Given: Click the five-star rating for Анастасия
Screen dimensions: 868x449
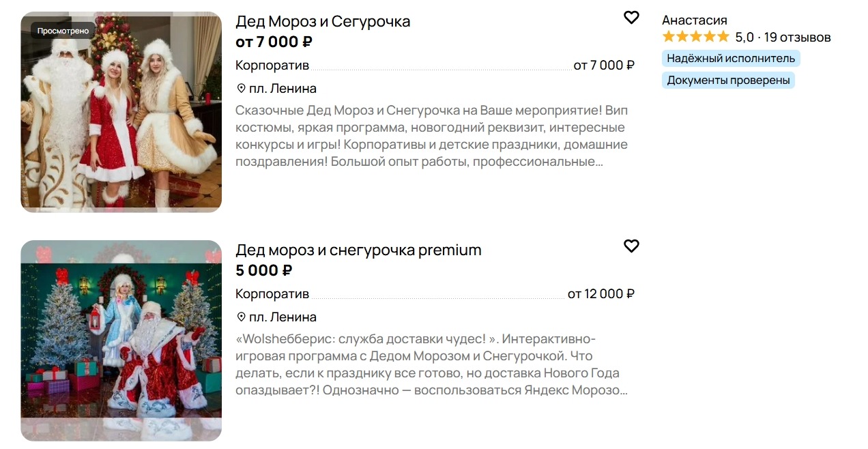Looking at the screenshot, I should (x=695, y=37).
